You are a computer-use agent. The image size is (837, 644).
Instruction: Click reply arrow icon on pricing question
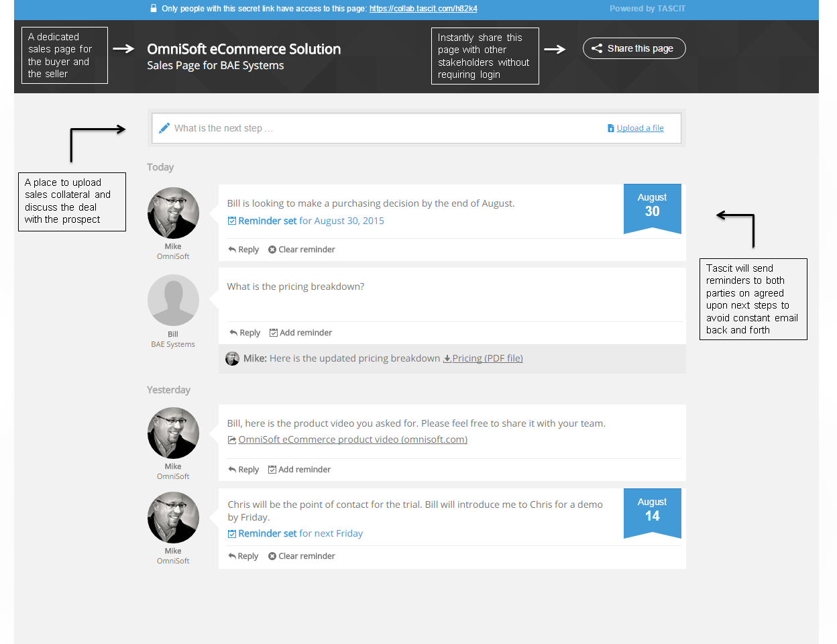[233, 333]
